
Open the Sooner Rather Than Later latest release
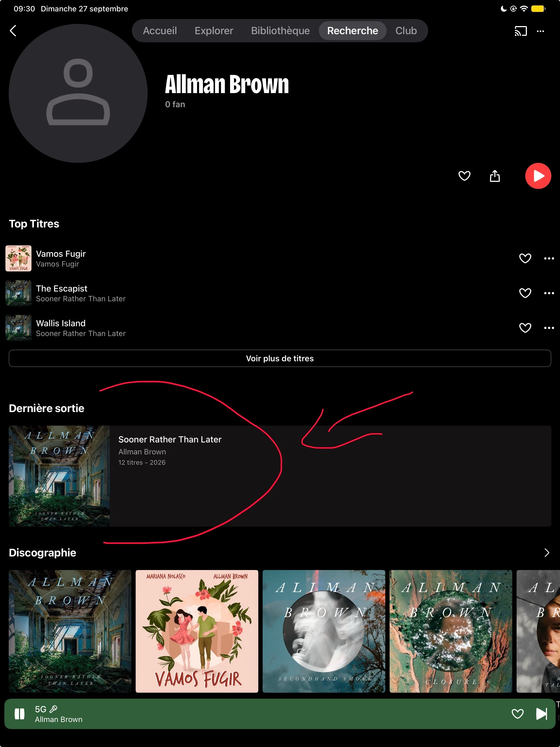(x=280, y=476)
